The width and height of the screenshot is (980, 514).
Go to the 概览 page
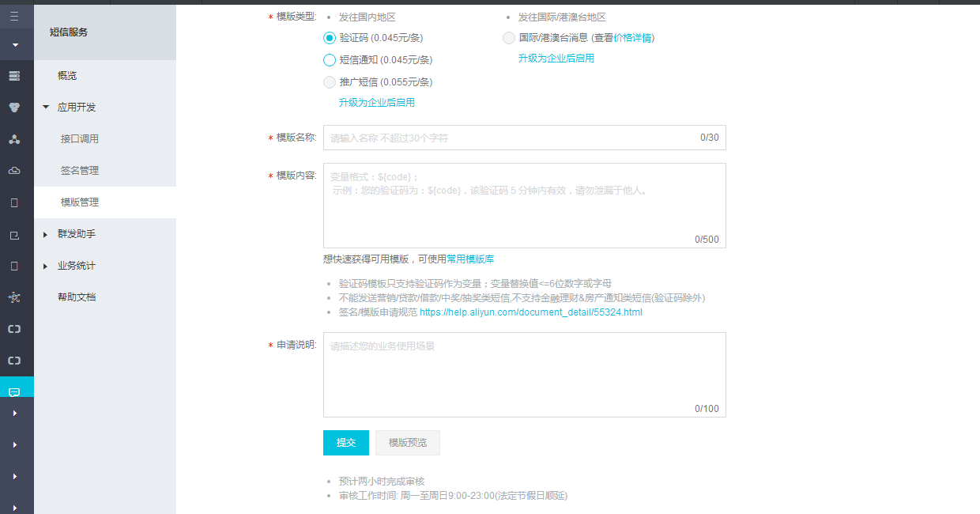coord(67,76)
